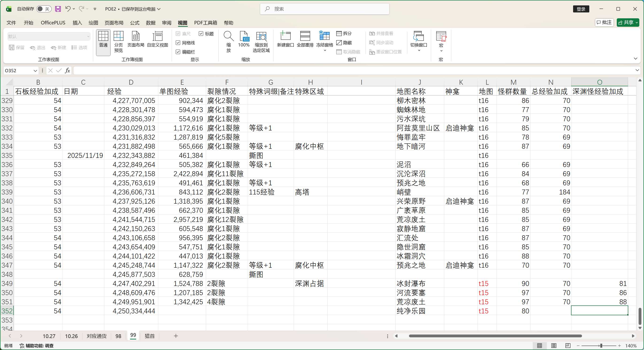The height and width of the screenshot is (350, 644).
Task: Expand the Freeze Panes (冻结窗格) dropdown
Action: click(324, 50)
